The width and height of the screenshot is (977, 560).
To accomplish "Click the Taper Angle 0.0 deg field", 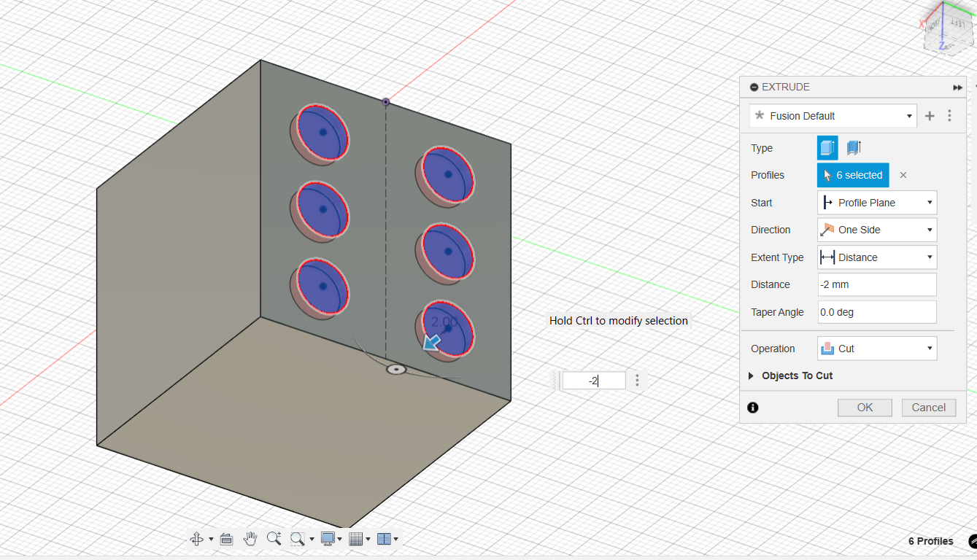I will (x=877, y=312).
